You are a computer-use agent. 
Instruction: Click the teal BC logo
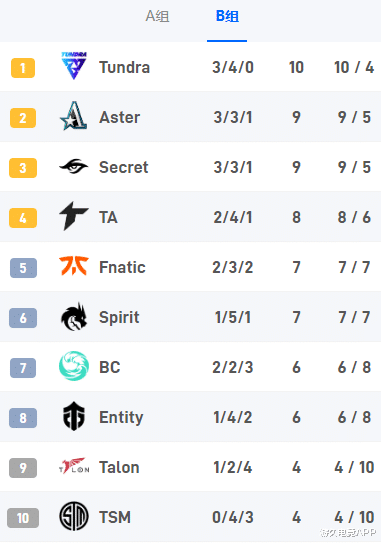pyautogui.click(x=74, y=366)
